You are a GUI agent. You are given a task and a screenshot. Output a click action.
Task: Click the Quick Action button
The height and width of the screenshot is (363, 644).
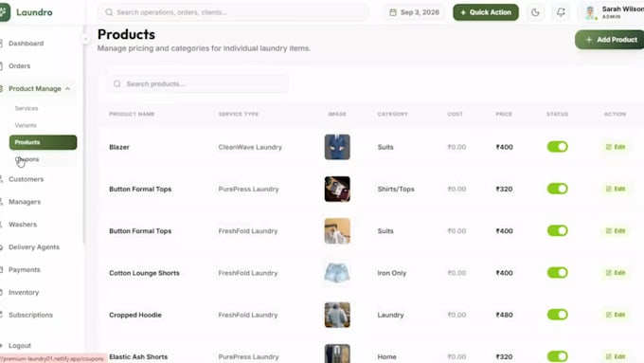click(486, 12)
